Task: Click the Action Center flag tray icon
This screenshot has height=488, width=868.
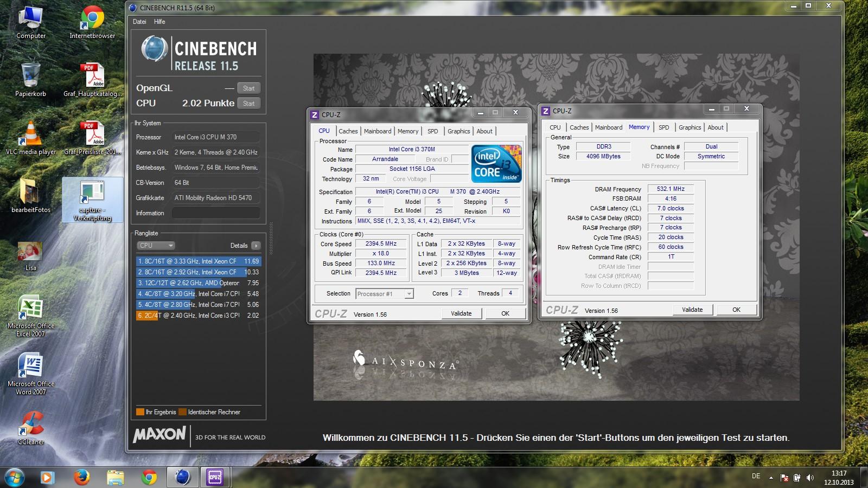Action: tap(784, 478)
